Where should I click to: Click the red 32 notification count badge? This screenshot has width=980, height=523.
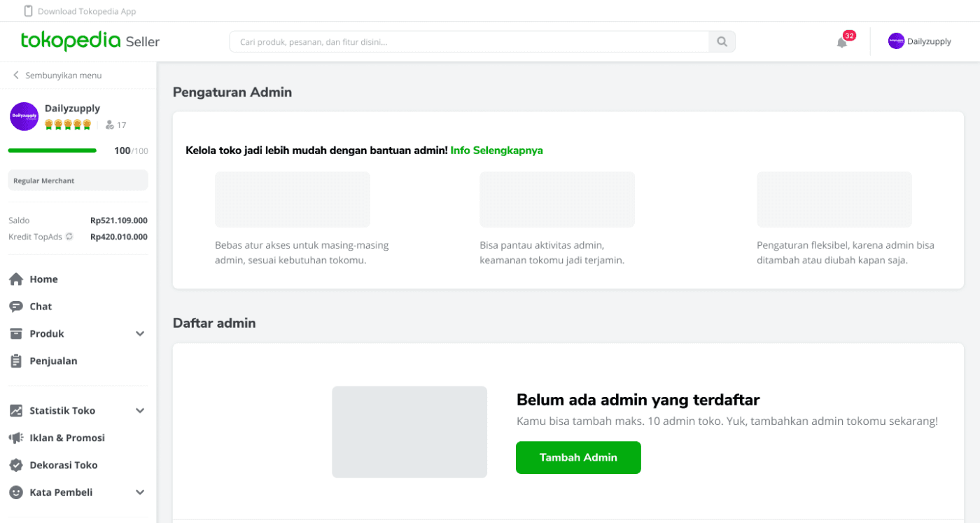tap(849, 36)
